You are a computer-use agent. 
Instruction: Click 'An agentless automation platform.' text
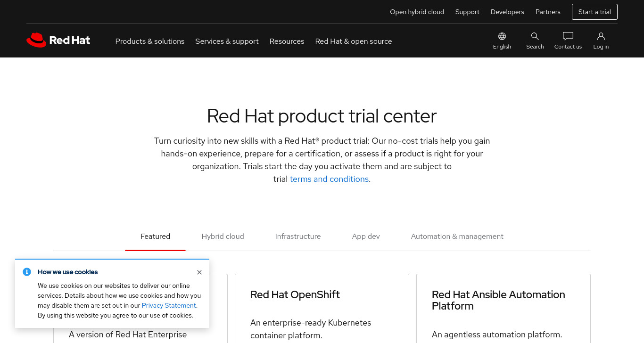click(x=497, y=335)
